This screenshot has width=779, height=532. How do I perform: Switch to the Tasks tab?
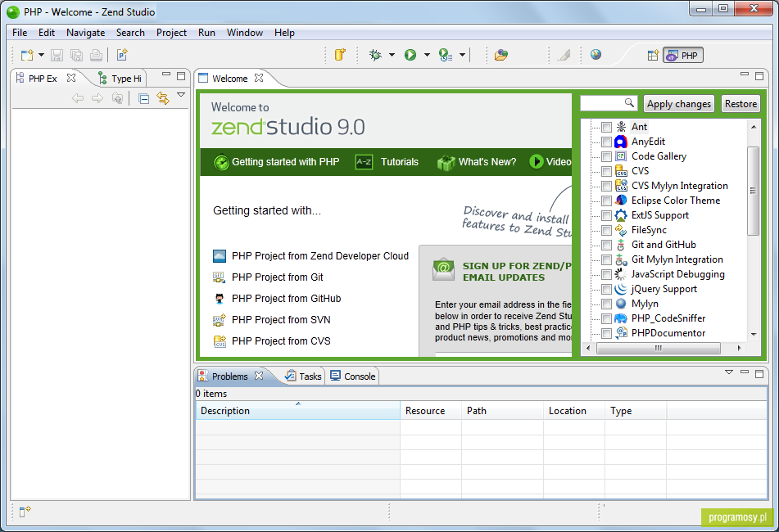click(x=304, y=376)
